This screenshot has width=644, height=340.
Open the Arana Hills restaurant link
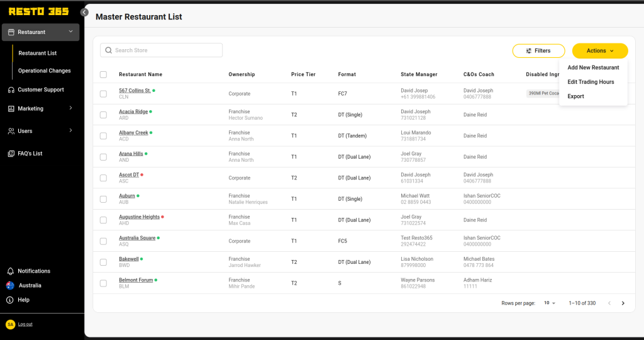131,154
